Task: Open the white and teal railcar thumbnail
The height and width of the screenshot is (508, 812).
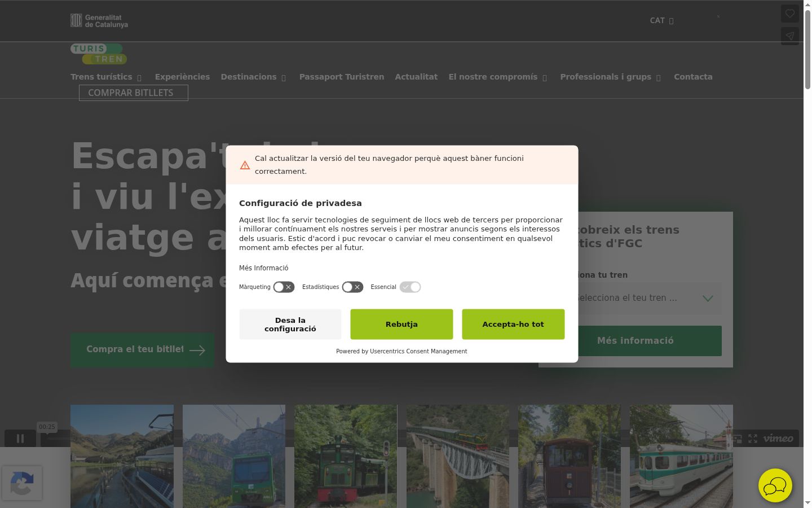Action: click(681, 456)
